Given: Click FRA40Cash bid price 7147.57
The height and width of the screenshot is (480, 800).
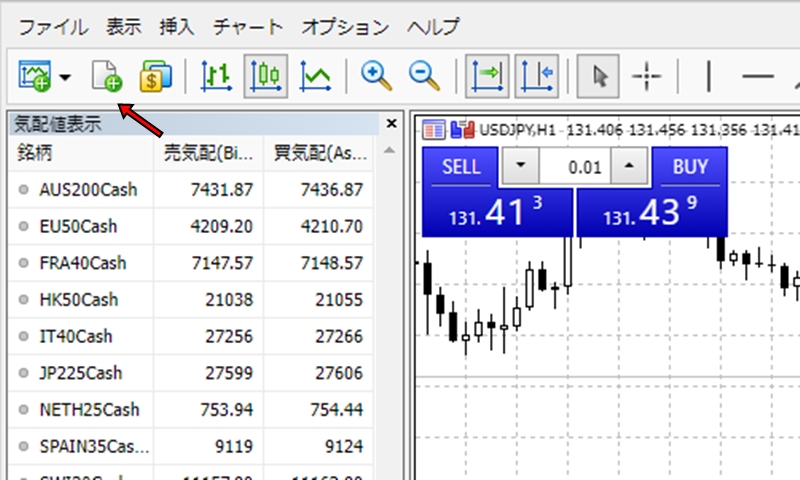Looking at the screenshot, I should (222, 263).
